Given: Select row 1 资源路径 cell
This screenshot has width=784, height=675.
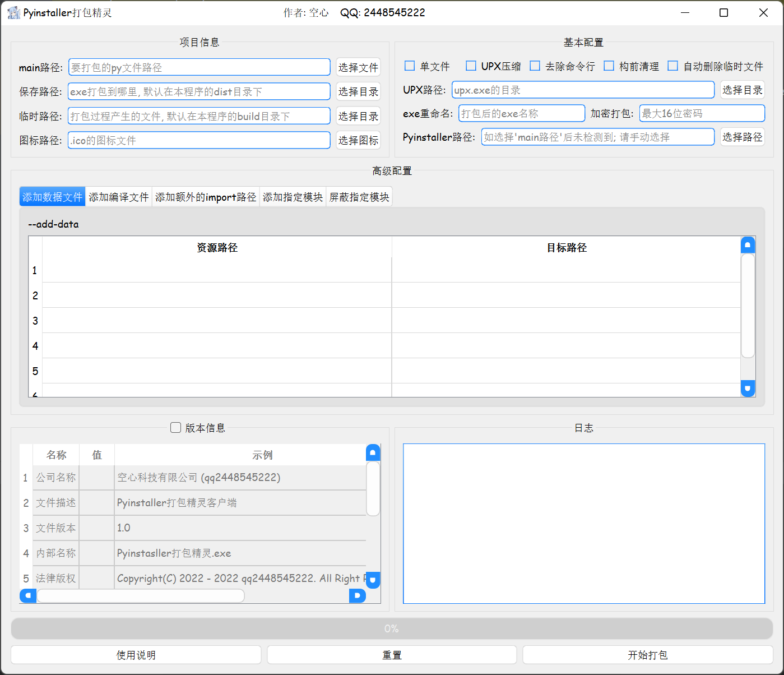Looking at the screenshot, I should [x=217, y=270].
